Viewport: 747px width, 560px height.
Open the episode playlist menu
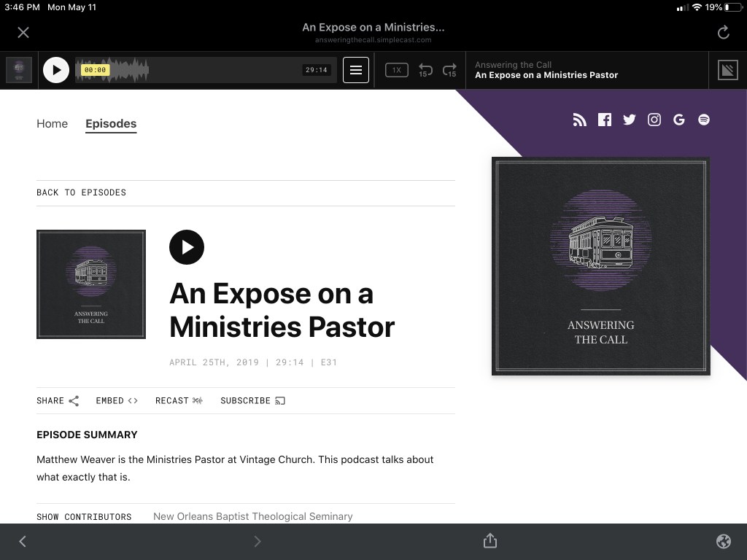356,70
